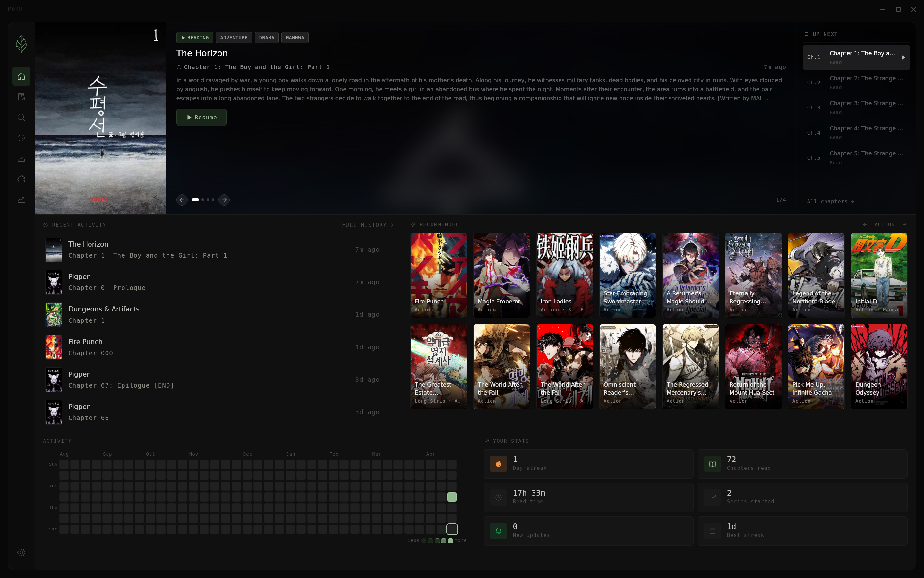Open Dungeons & Artifacts Chapter 1 activity row
The height and width of the screenshot is (578, 924).
219,315
